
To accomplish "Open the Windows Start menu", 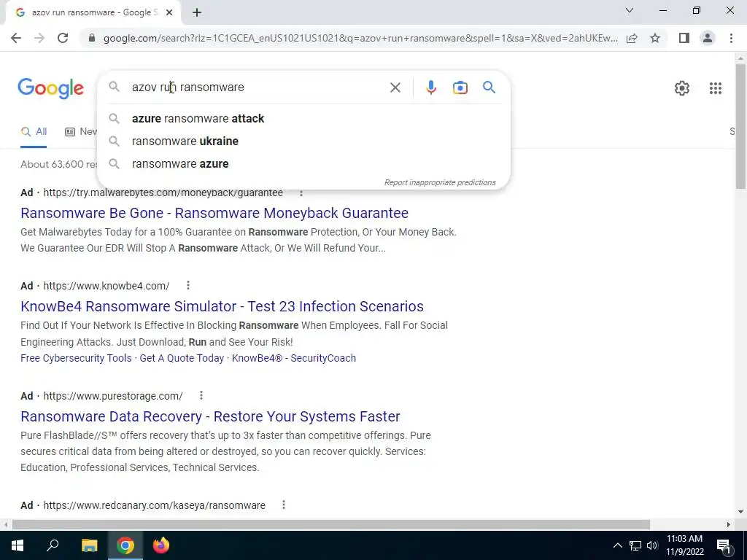I will 18,545.
